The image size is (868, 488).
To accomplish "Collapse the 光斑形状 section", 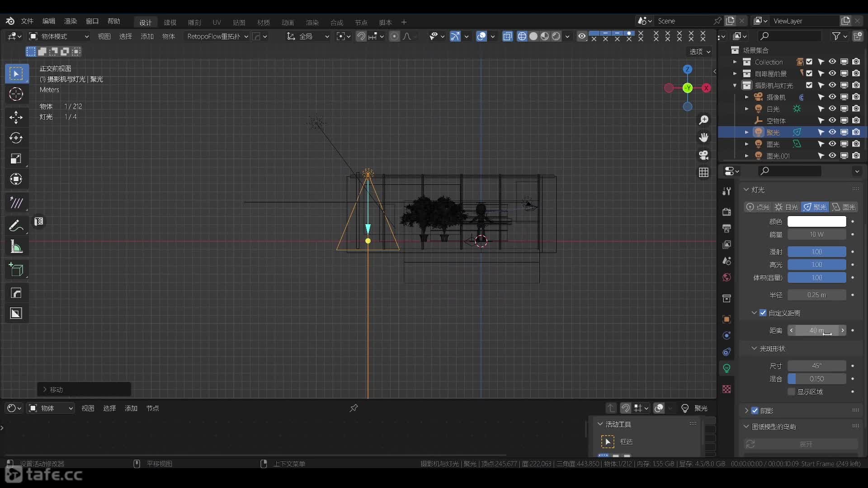I will pos(754,348).
